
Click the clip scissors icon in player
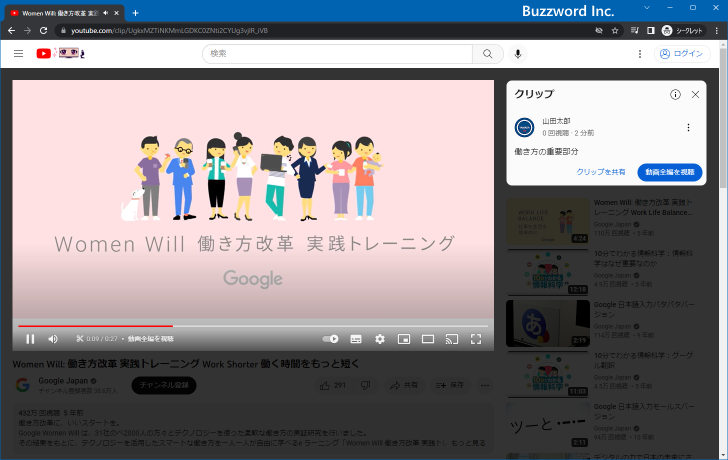click(80, 339)
